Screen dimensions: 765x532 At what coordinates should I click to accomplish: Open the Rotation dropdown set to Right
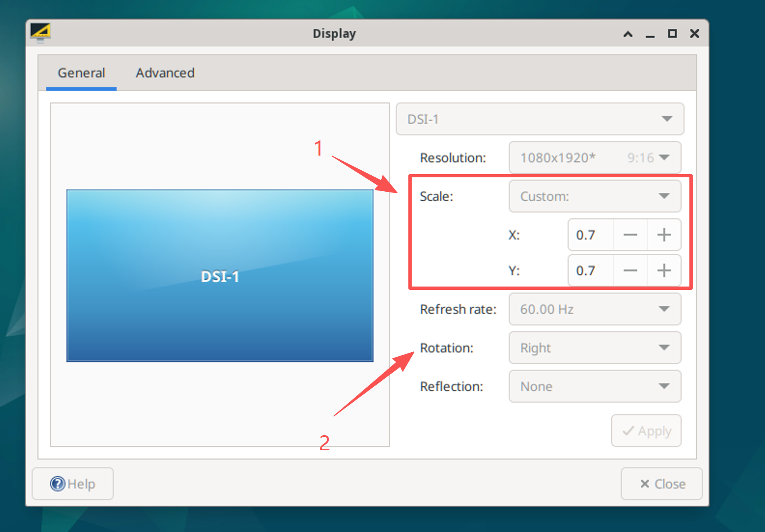594,348
